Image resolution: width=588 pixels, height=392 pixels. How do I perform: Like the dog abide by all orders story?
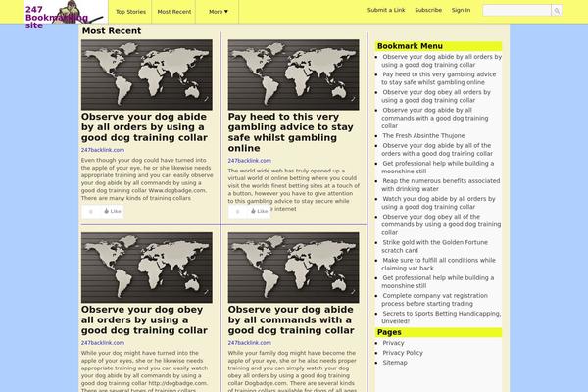tap(113, 212)
